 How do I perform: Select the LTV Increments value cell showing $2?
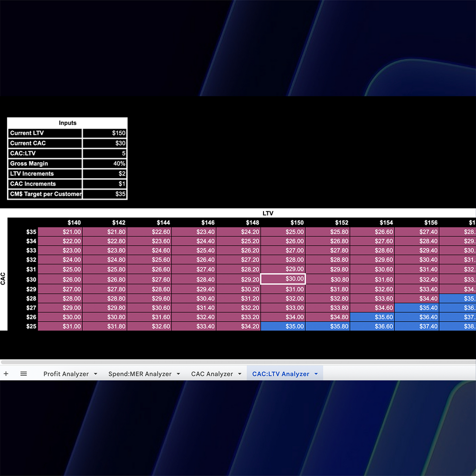[105, 173]
